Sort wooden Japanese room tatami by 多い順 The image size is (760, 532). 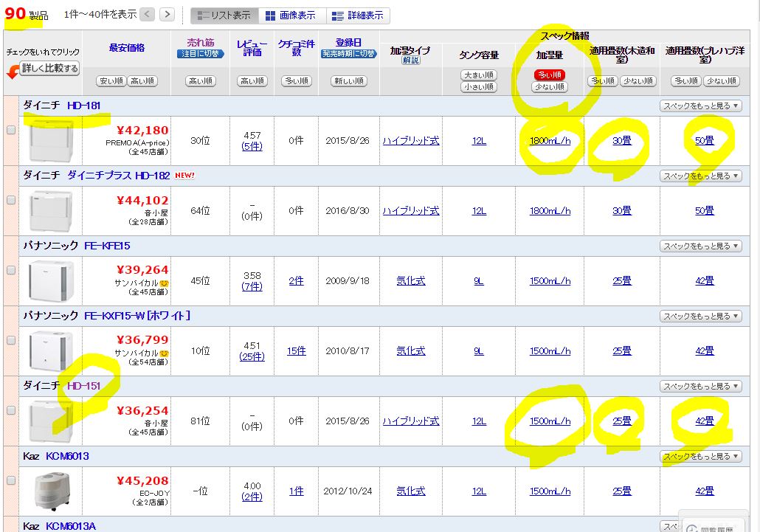pyautogui.click(x=603, y=81)
